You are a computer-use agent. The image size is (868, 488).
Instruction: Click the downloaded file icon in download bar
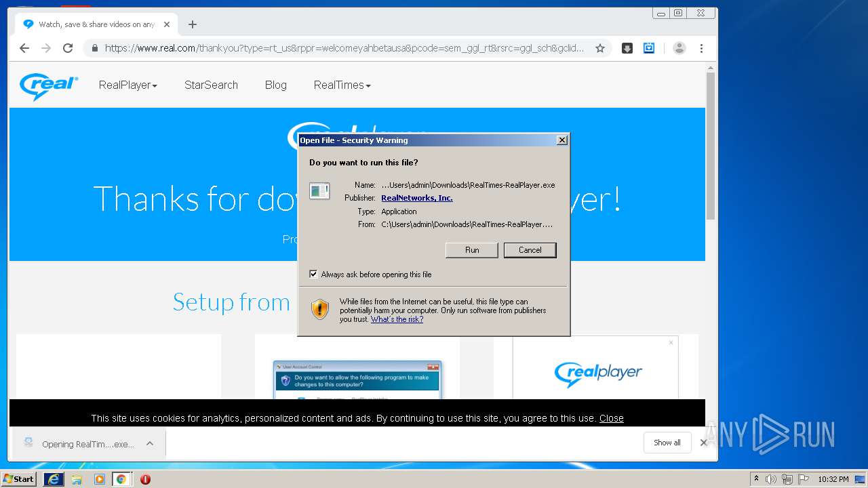point(28,443)
